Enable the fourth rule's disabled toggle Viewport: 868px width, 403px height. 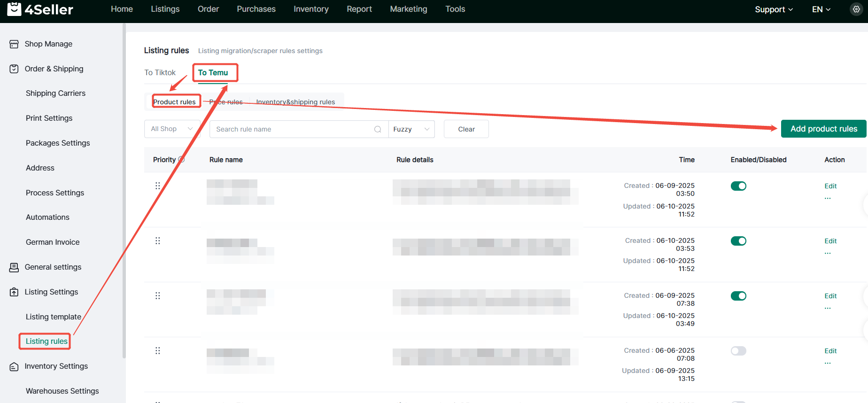point(738,351)
